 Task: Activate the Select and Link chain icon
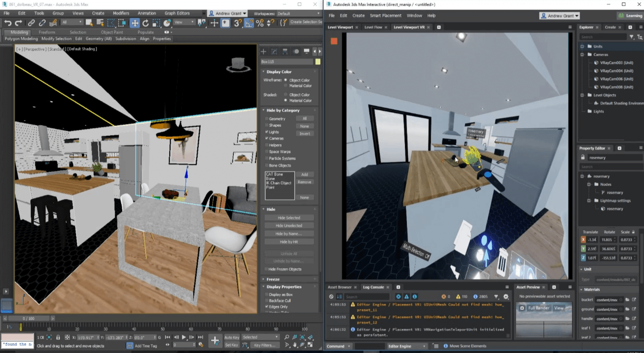click(31, 23)
